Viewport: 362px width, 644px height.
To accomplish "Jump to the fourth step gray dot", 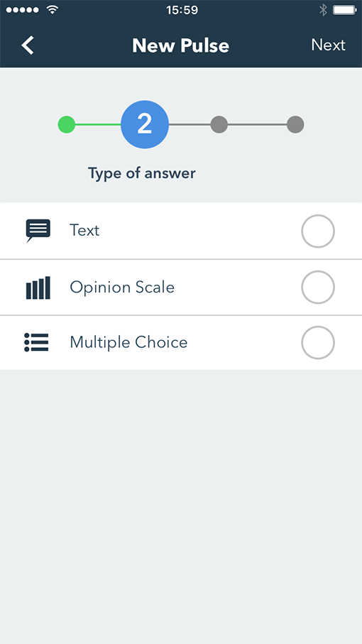I will (x=295, y=124).
